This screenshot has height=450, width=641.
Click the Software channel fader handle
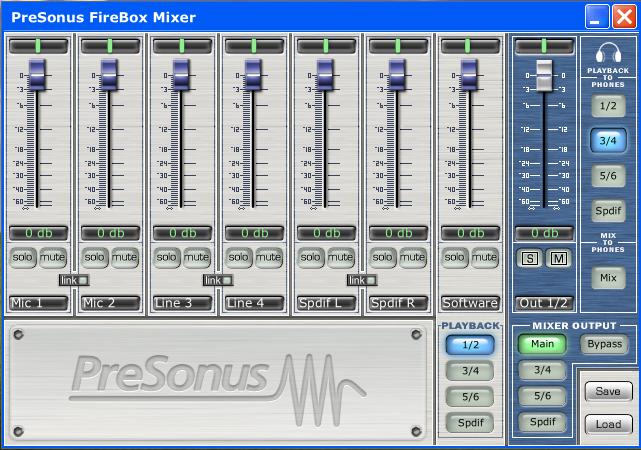(x=469, y=75)
